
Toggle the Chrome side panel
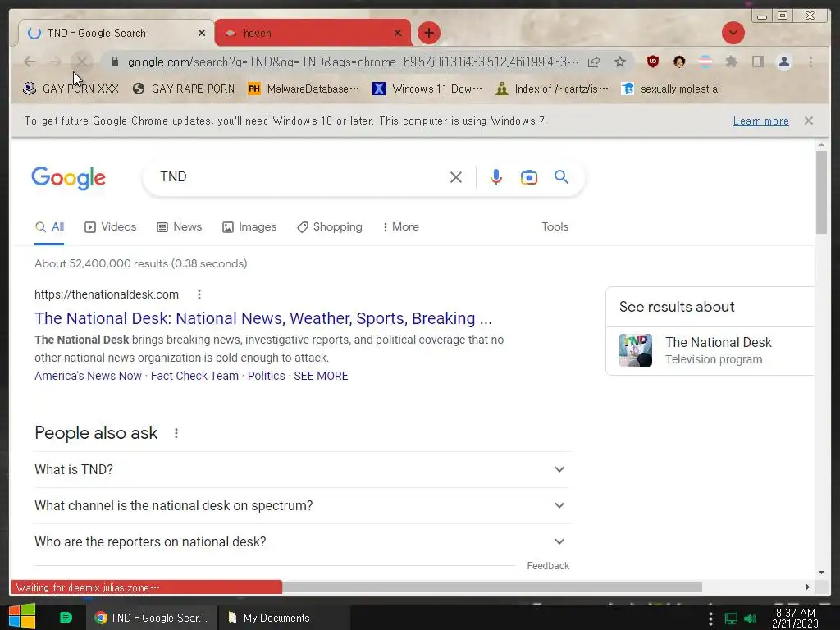[757, 62]
